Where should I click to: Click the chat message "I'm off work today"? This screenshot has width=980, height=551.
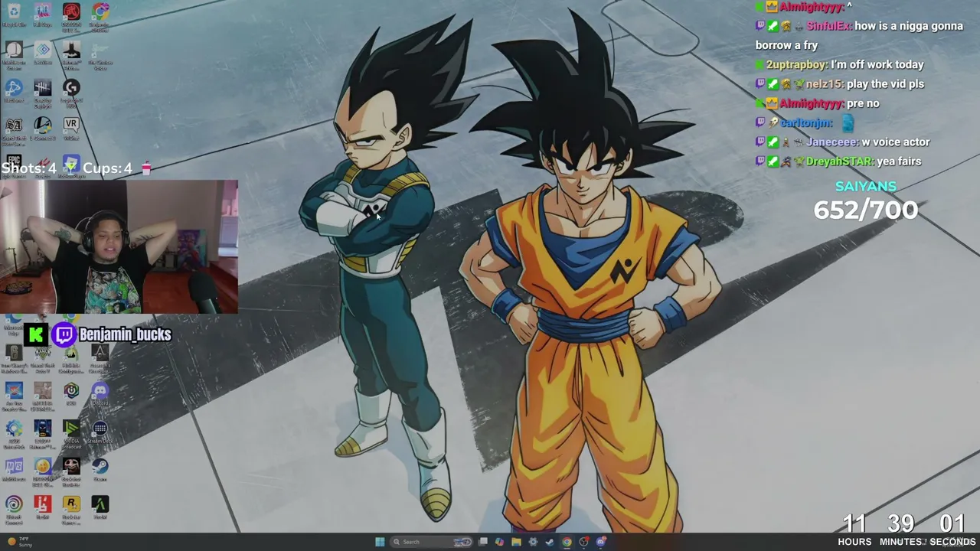pos(877,65)
